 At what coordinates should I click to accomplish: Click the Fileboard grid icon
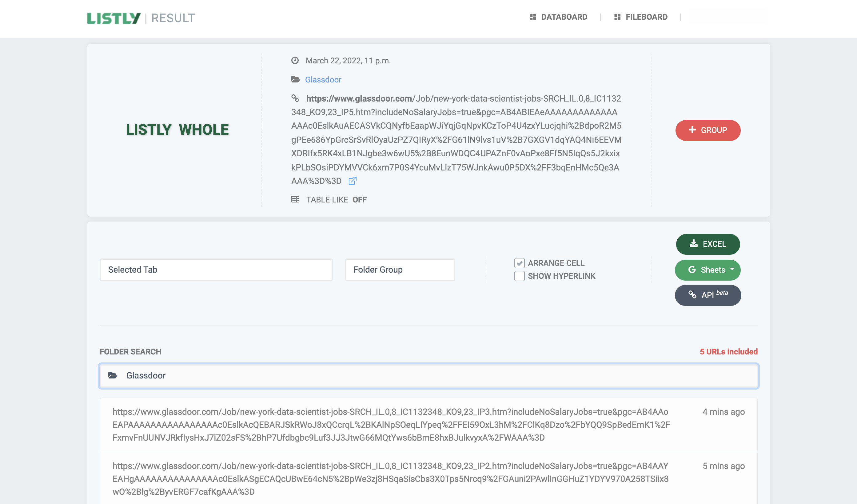point(617,17)
